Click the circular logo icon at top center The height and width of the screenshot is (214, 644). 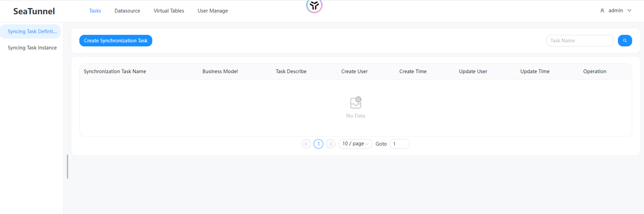[314, 5]
